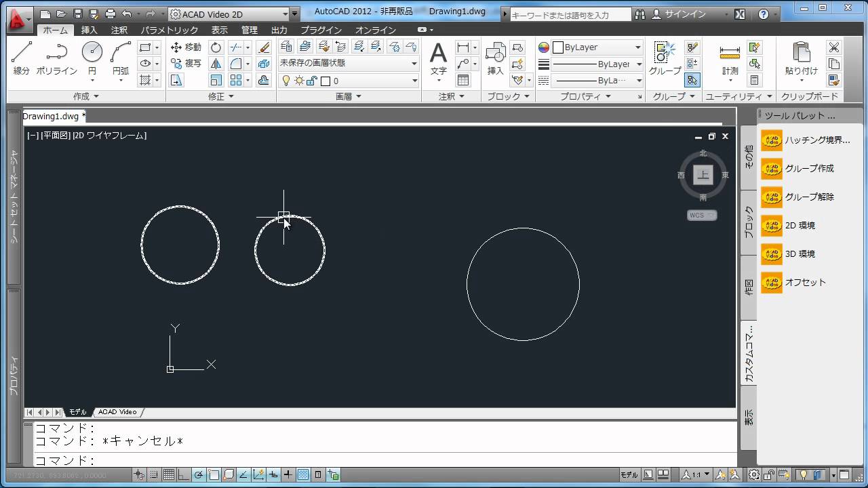Select the 線分 (Line) tool
868x488 pixels.
[22, 58]
